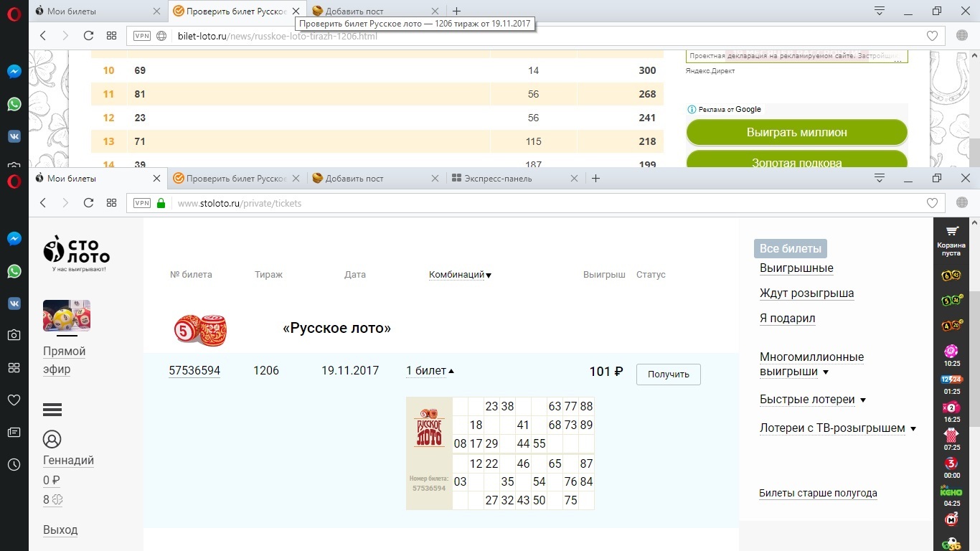Close 'Мои билеты' tab in lower window
The height and width of the screenshot is (551, 980).
(157, 179)
